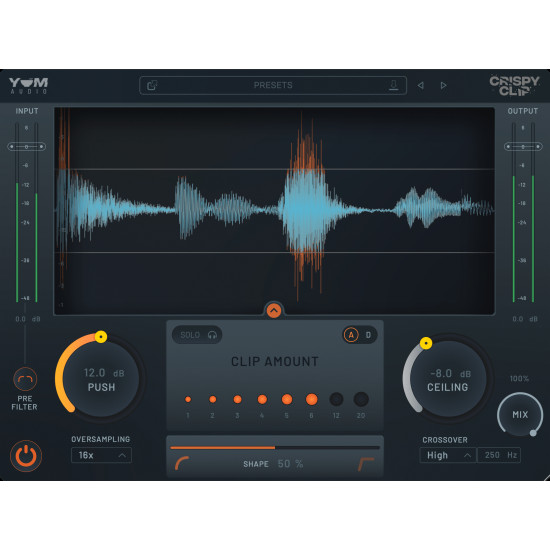Go to previous preset arrow
Image resolution: width=550 pixels, height=550 pixels.
click(421, 85)
